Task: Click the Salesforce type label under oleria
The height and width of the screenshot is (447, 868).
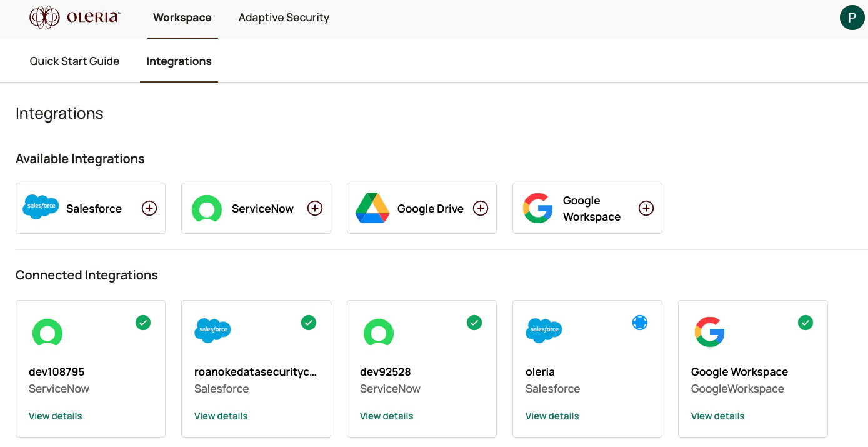Action: click(553, 389)
